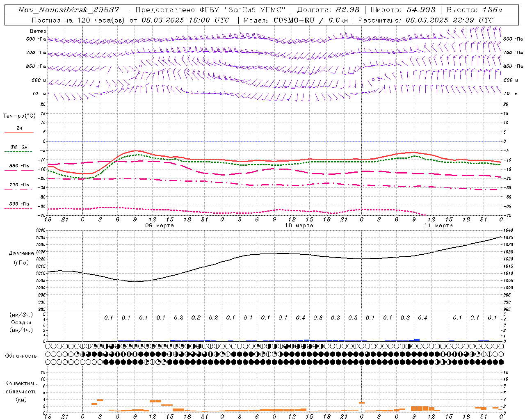Click the 500 гПа legend entry under Тем-ра
The image size is (525, 420).
[19, 204]
